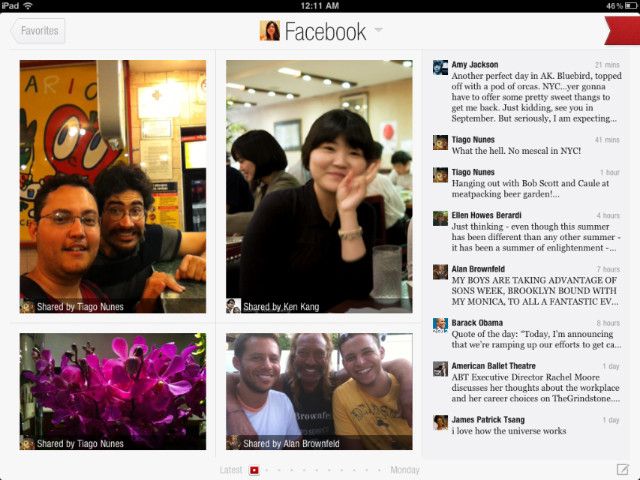The image size is (640, 480).
Task: Open 'MY BOYS ARE TAKING ADVANTAGE' post
Action: point(535,291)
